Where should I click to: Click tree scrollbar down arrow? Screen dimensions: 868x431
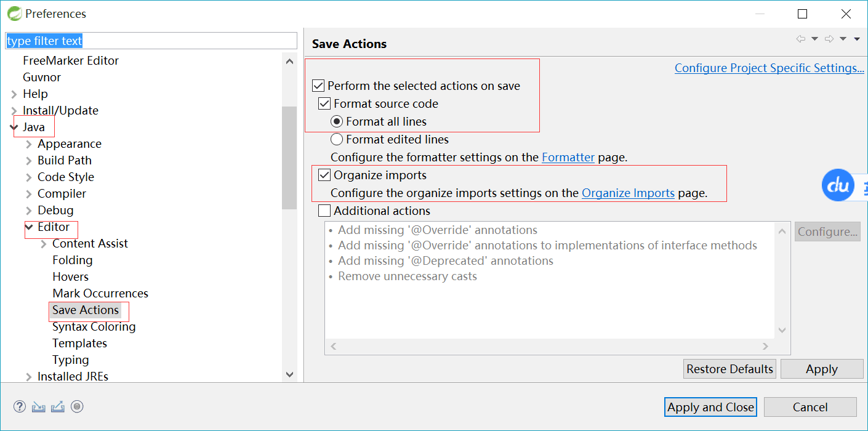tap(289, 374)
